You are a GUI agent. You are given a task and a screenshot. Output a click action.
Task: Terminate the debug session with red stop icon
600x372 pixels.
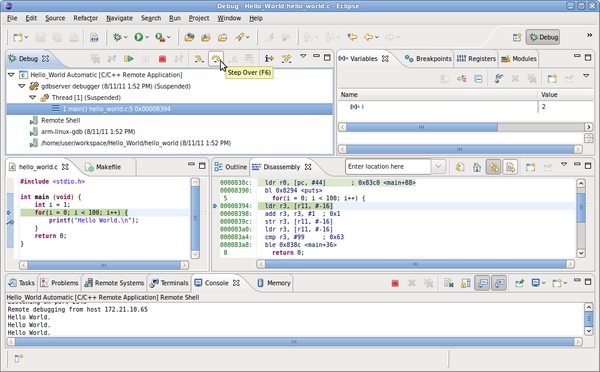pyautogui.click(x=162, y=59)
